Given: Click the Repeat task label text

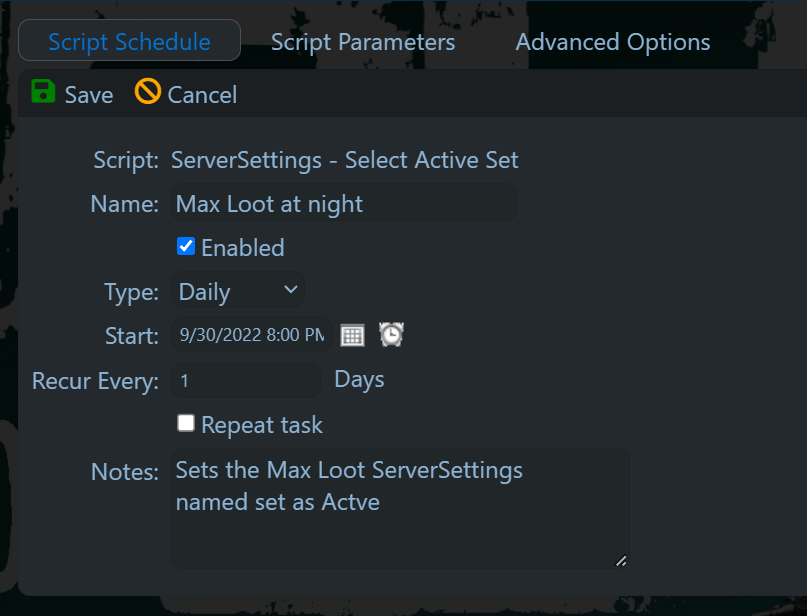Looking at the screenshot, I should (x=261, y=425).
